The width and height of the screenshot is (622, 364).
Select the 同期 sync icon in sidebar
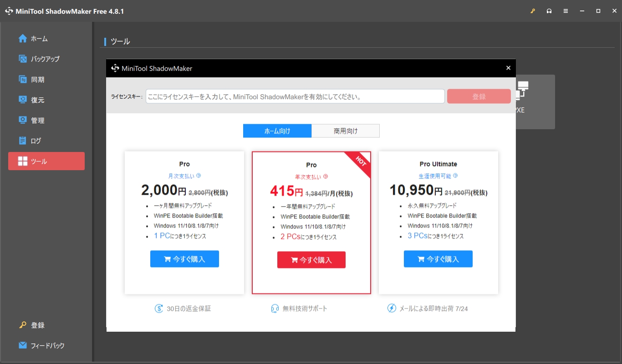[x=23, y=79]
